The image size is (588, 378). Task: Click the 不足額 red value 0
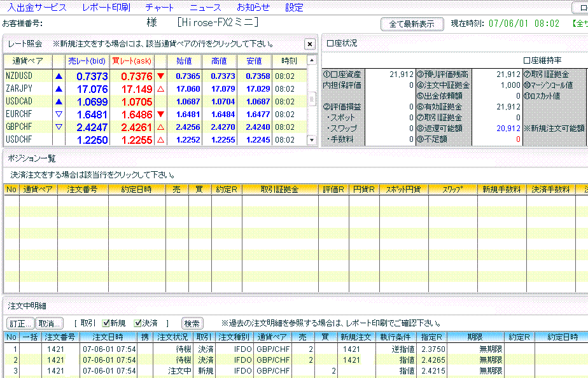[x=518, y=139]
